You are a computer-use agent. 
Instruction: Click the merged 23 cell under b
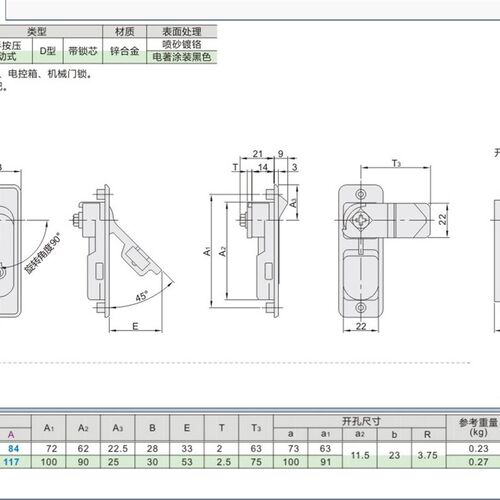click(x=394, y=455)
